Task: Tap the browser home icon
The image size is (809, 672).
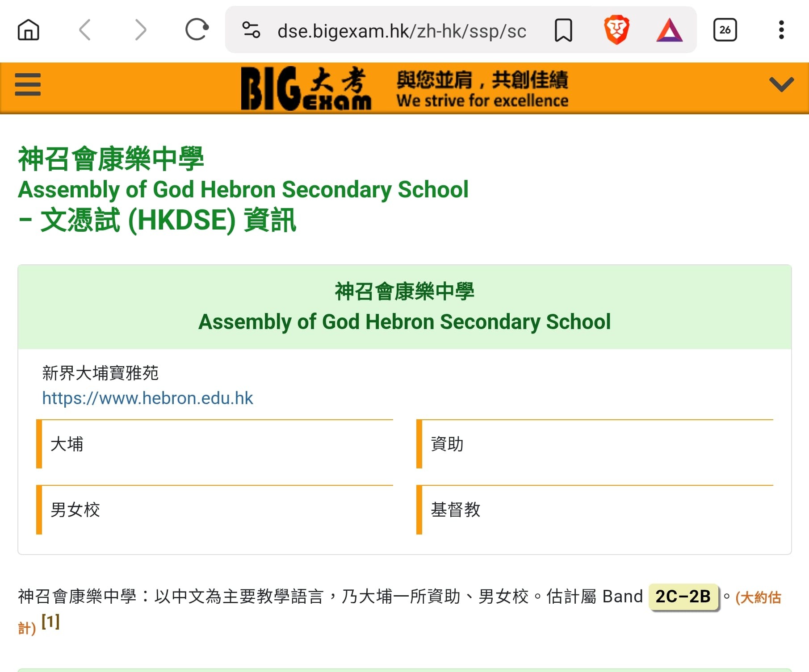Action: 29,30
